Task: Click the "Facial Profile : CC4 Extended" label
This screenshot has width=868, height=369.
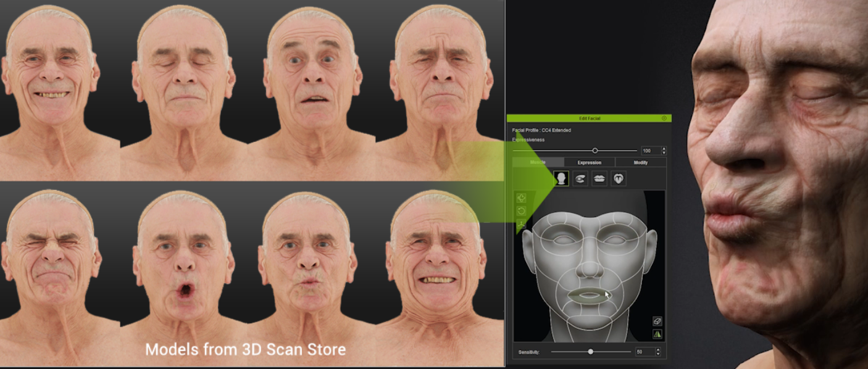Action: (541, 130)
